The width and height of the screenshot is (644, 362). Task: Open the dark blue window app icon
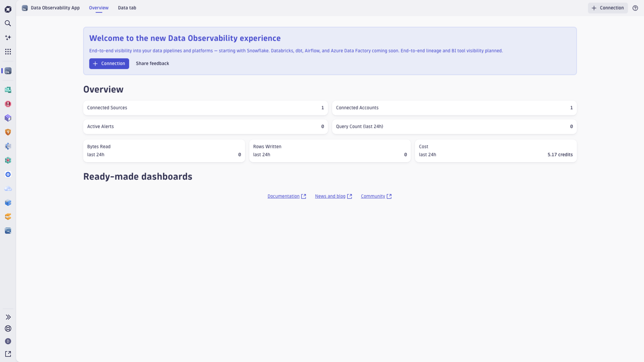pos(8,230)
